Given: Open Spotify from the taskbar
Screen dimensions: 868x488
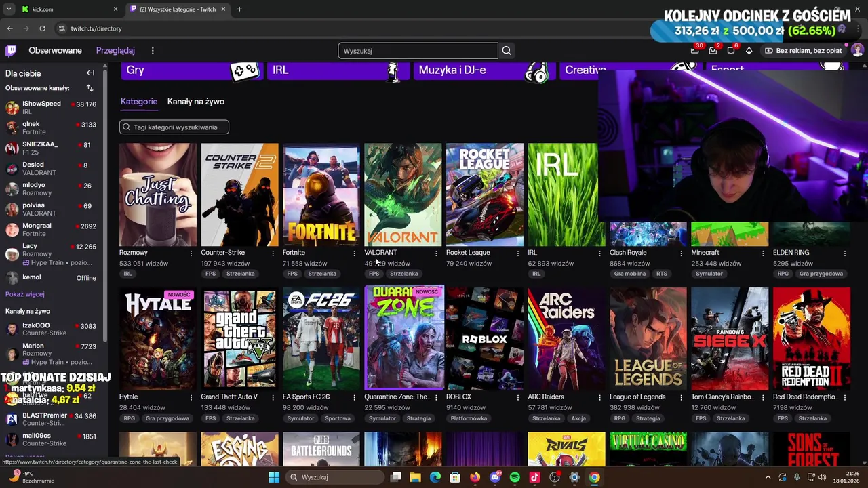Looking at the screenshot, I should coord(515,477).
